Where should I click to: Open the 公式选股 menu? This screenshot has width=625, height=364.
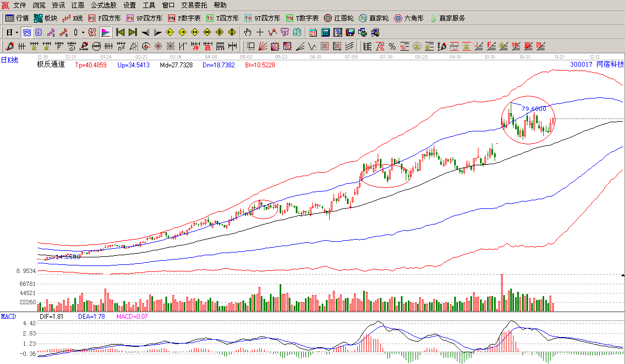click(103, 5)
